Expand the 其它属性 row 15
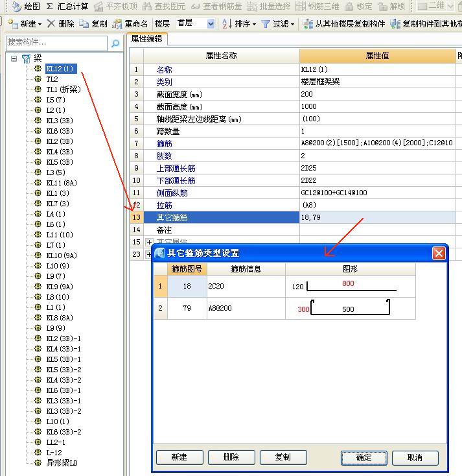Screen dimensions: 462x476 pos(149,242)
